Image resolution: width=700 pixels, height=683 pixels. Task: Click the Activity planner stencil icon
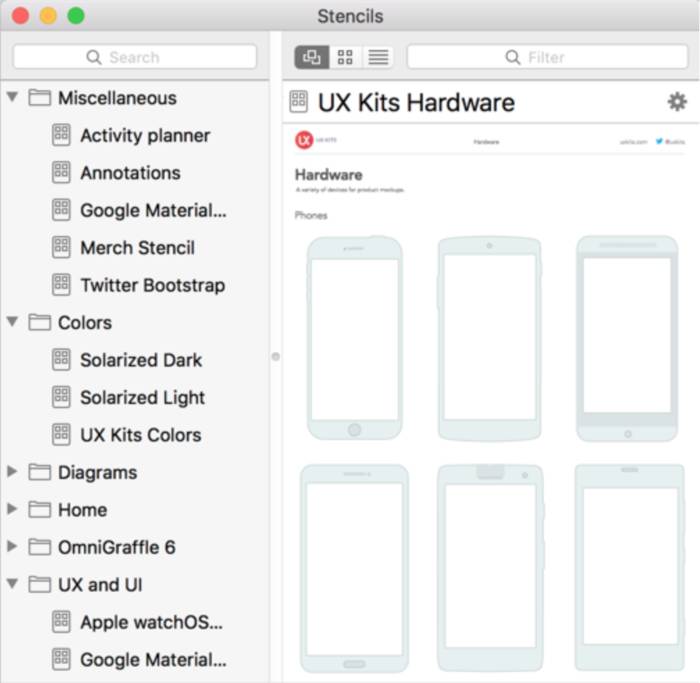(61, 135)
